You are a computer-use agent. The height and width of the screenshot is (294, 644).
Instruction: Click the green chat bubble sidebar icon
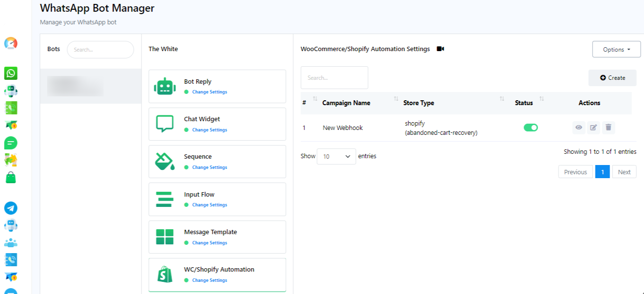click(x=11, y=143)
